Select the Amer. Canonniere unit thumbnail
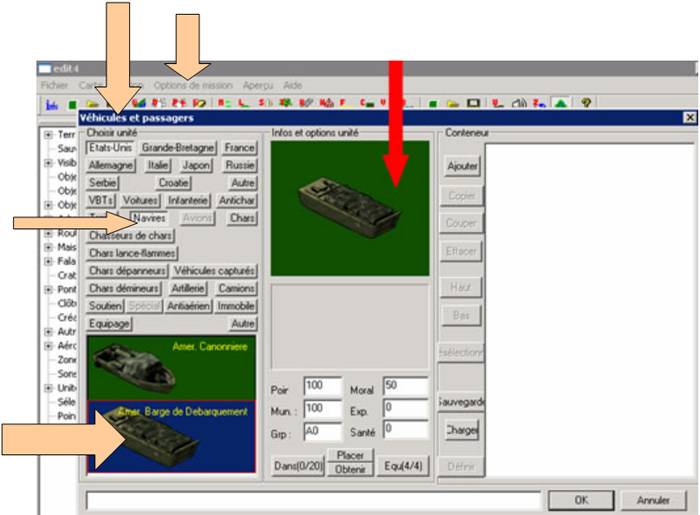The height and width of the screenshot is (515, 700). (170, 366)
